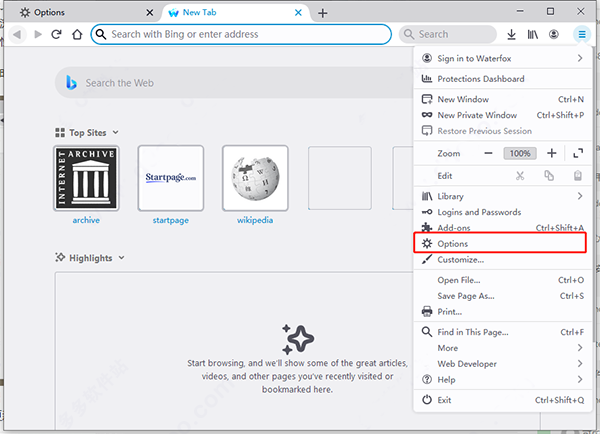Open a new tab with plus button
Screen dimensions: 600x434
323,13
